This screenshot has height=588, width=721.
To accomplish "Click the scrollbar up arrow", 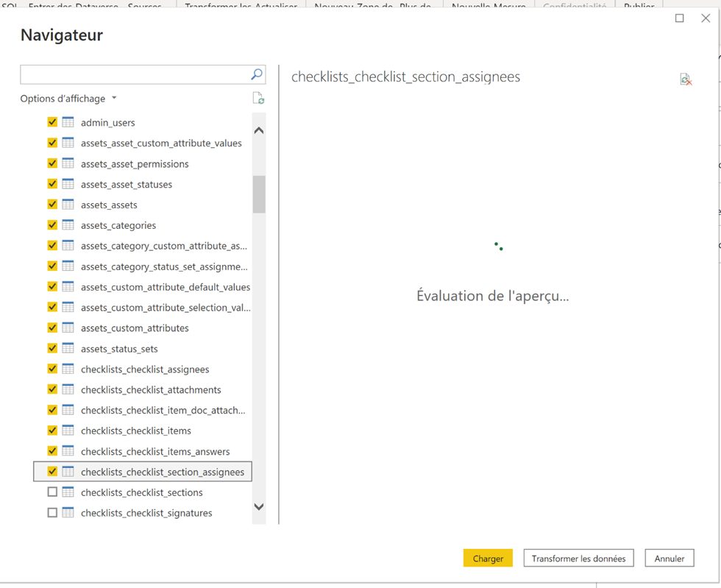I will click(259, 130).
